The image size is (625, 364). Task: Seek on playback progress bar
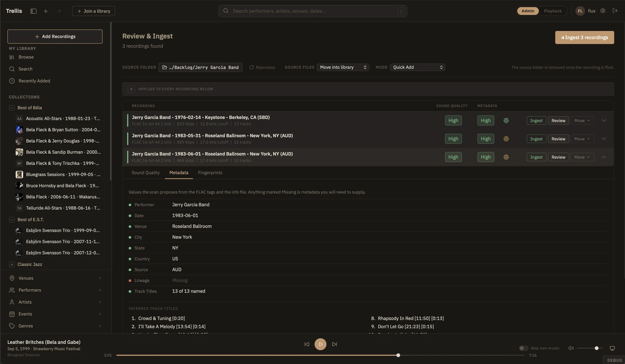point(320,355)
